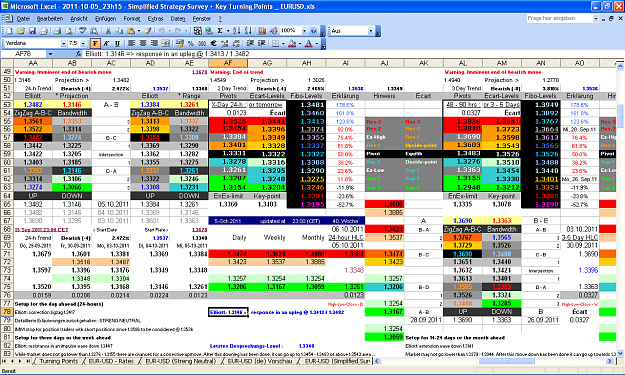
Task: Click last-sheet tab scroll button
Action: [28, 361]
